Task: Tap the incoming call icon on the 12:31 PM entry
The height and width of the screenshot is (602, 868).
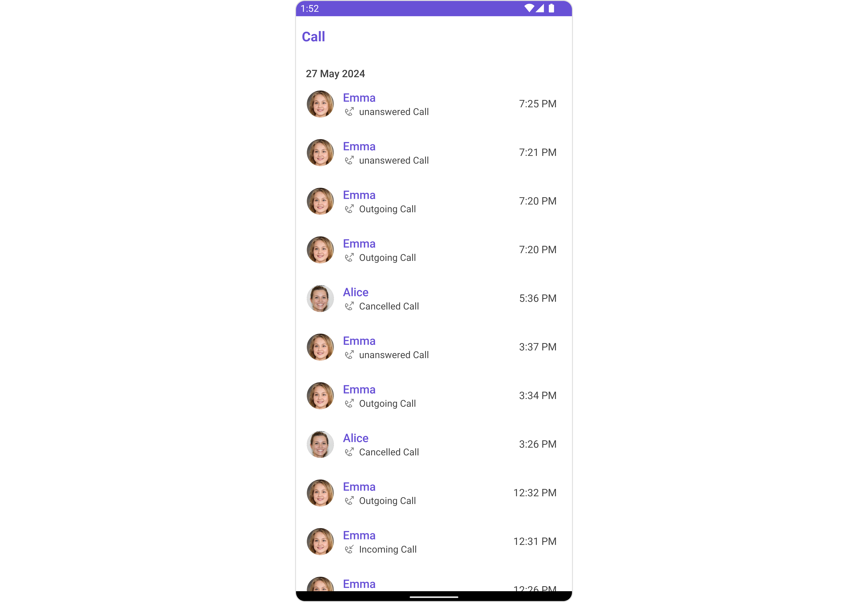Action: [x=349, y=549]
